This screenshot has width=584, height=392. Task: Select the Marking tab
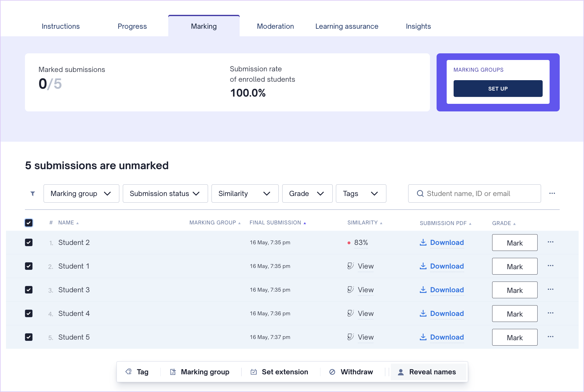[x=204, y=26]
